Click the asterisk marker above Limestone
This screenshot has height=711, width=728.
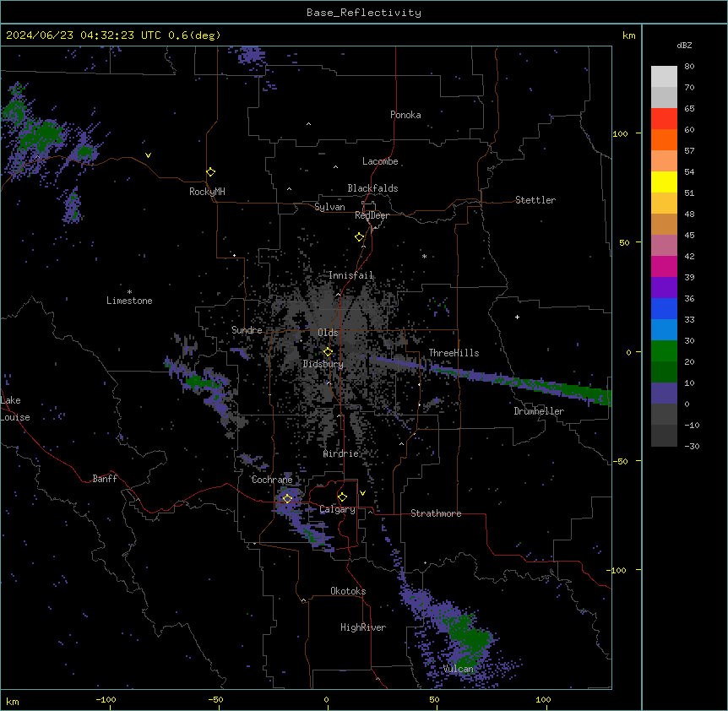tap(129, 291)
